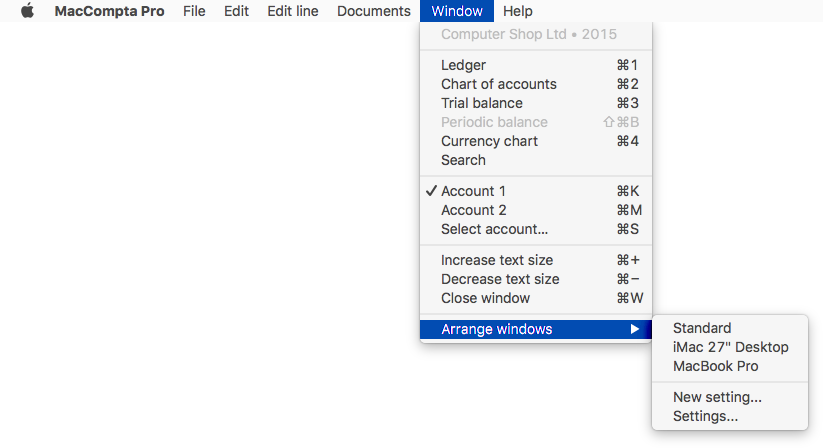Open the Apple menu
This screenshot has height=448, width=823.
[x=28, y=10]
